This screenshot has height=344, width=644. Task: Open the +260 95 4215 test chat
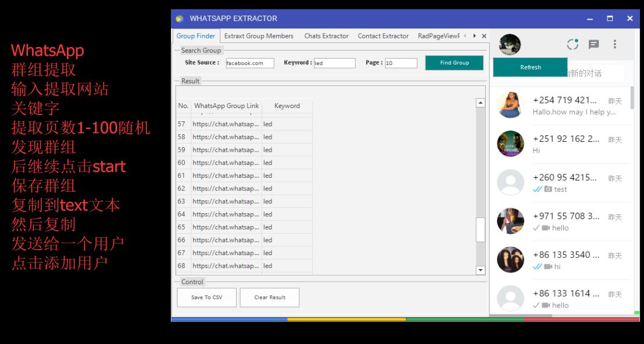(561, 183)
